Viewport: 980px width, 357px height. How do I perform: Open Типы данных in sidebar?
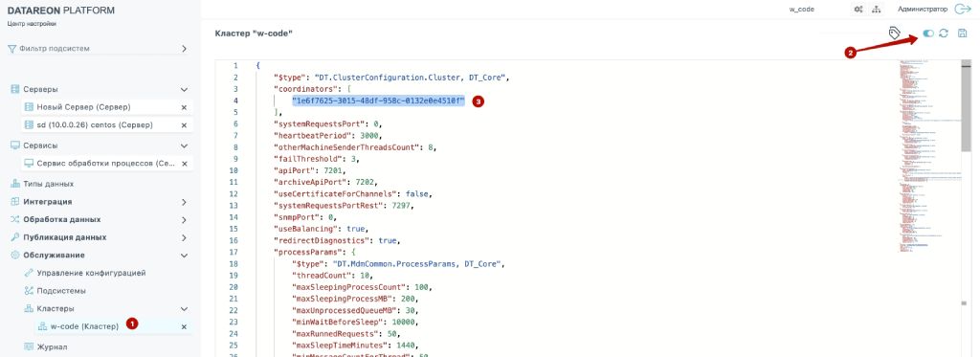(x=49, y=184)
